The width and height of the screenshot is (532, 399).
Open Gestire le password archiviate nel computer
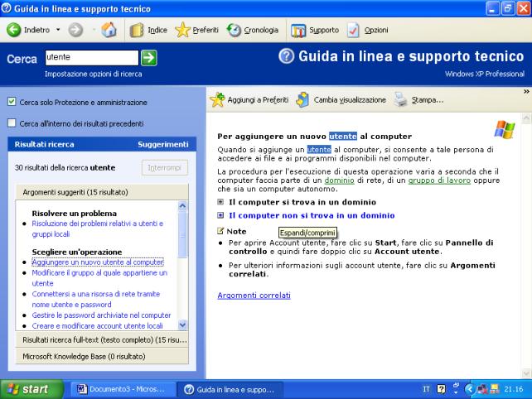pos(101,315)
